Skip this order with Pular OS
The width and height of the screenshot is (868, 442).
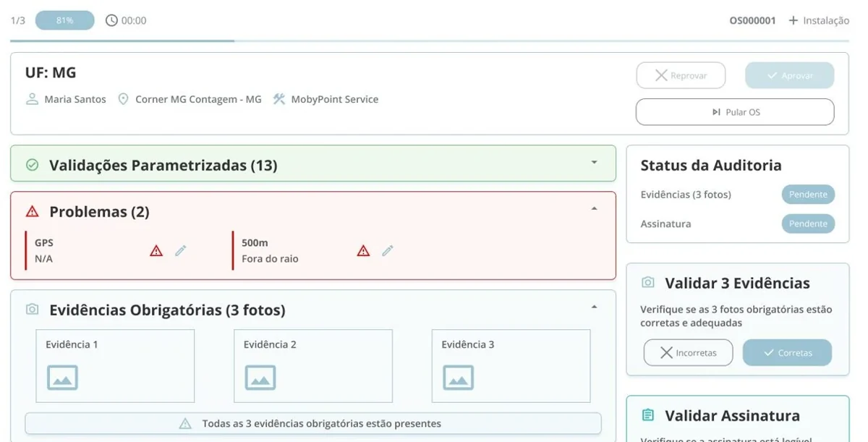[x=735, y=112]
